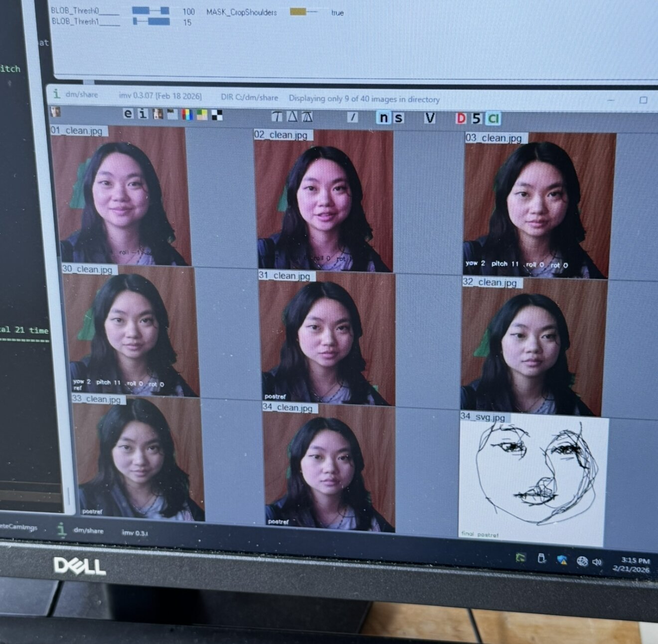Viewport: 658px width, 644px height.
Task: Adjust the BLOB_Thresh0 slider
Action: (151, 10)
